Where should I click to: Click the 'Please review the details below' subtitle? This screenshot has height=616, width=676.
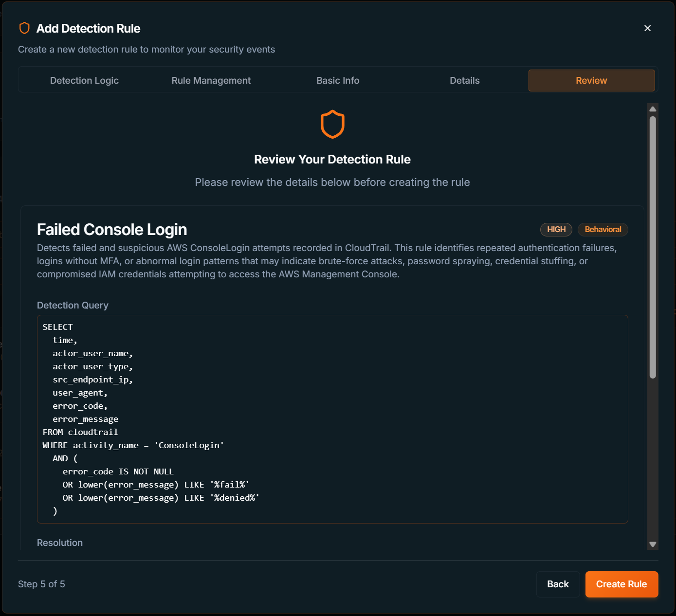[x=332, y=182]
